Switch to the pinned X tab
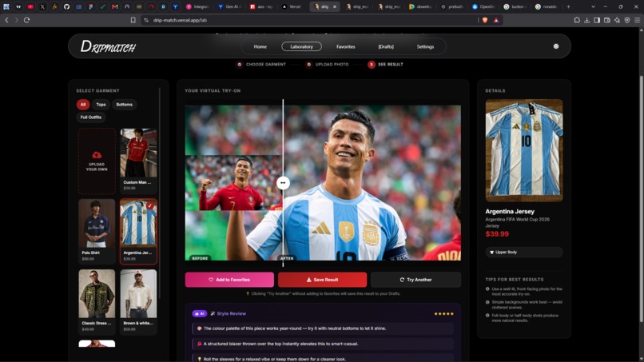 (42, 6)
